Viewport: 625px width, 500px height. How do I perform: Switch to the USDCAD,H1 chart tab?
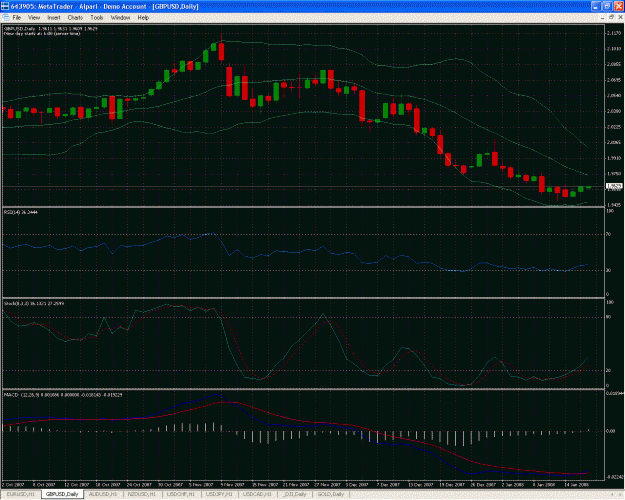point(258,494)
